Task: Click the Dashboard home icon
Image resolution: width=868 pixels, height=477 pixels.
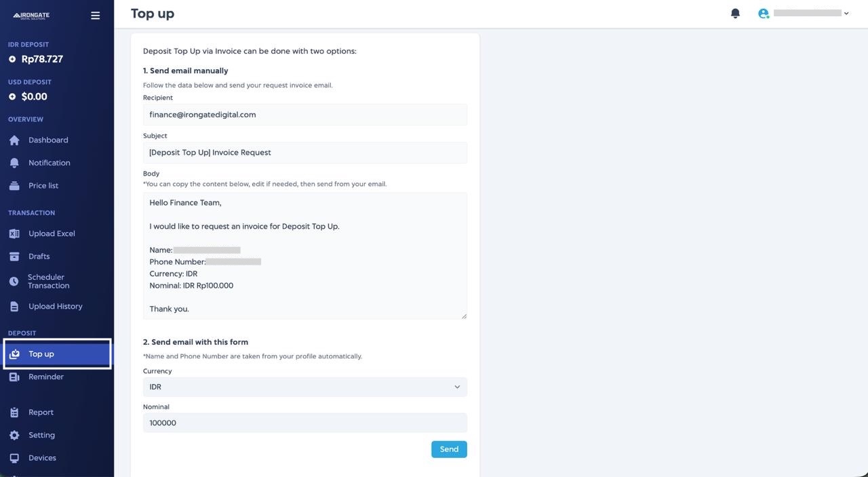Action: click(14, 140)
